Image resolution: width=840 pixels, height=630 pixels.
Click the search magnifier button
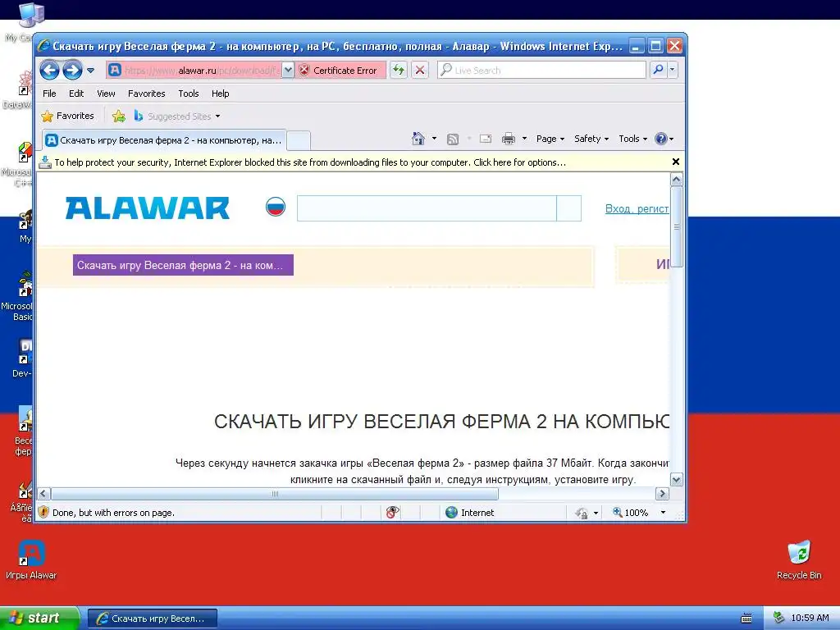click(x=658, y=71)
